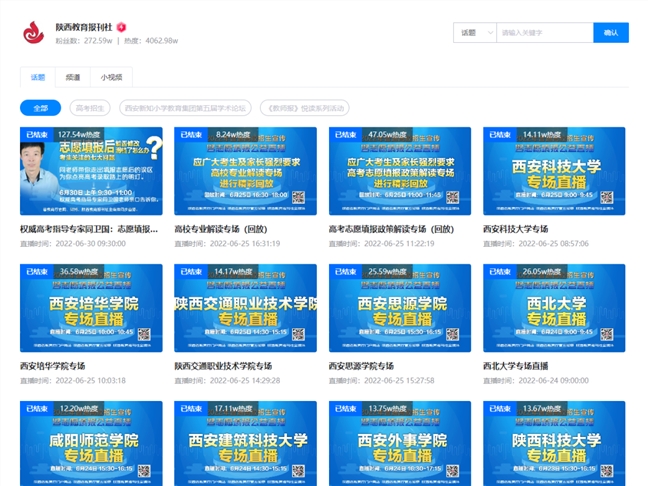Click title 西安思源学院专场
The width and height of the screenshot is (648, 486).
[x=361, y=366]
